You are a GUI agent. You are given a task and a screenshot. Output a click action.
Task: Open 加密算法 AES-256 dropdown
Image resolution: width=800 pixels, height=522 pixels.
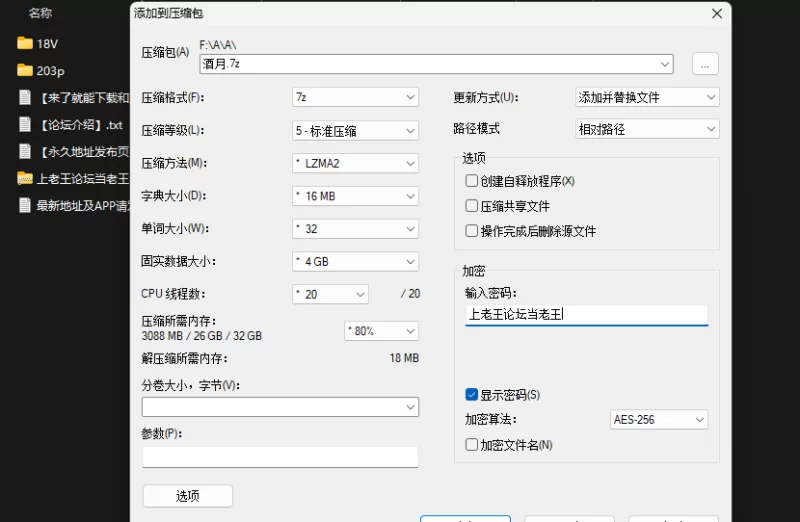click(x=659, y=419)
